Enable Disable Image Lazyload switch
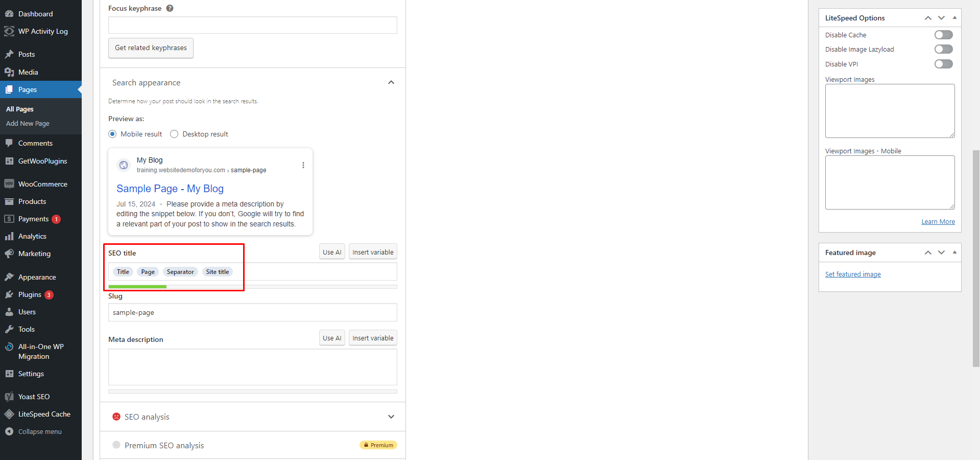 [943, 49]
